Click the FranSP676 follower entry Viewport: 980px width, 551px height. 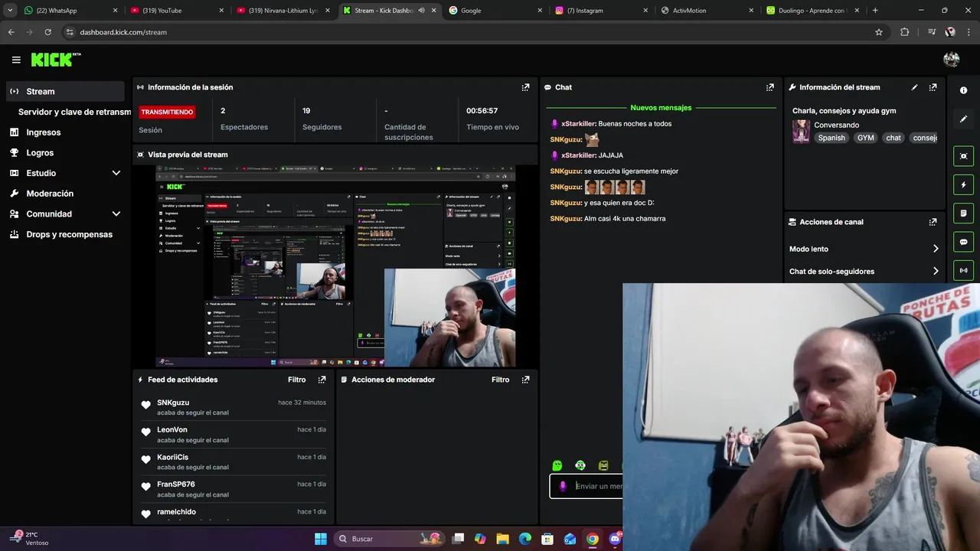click(x=234, y=489)
